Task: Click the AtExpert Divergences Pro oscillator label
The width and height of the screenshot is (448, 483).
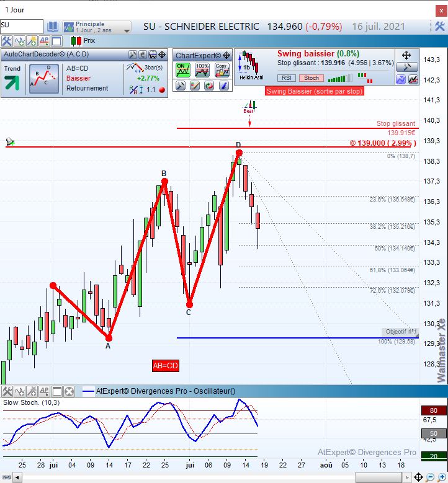Action: pos(166,391)
